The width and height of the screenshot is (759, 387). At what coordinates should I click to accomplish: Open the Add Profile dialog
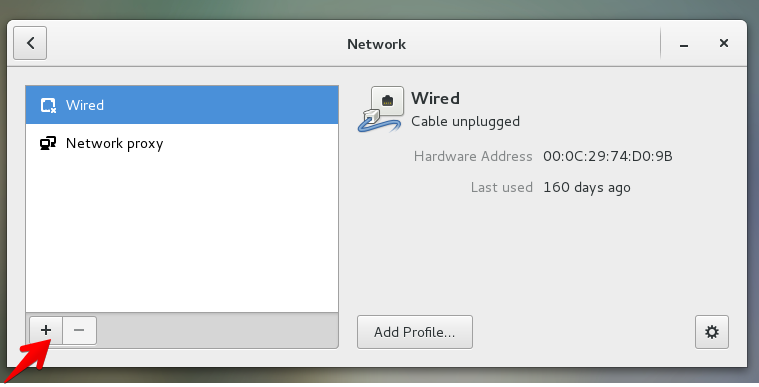coord(415,332)
